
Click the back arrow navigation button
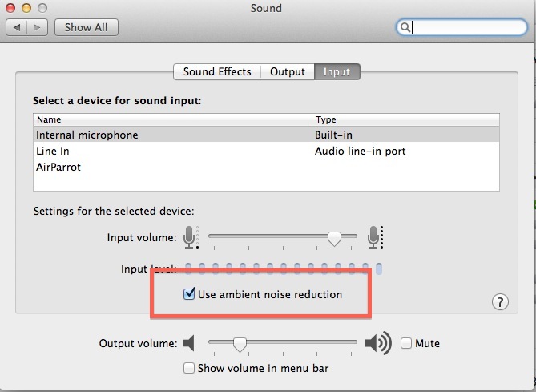[x=16, y=27]
